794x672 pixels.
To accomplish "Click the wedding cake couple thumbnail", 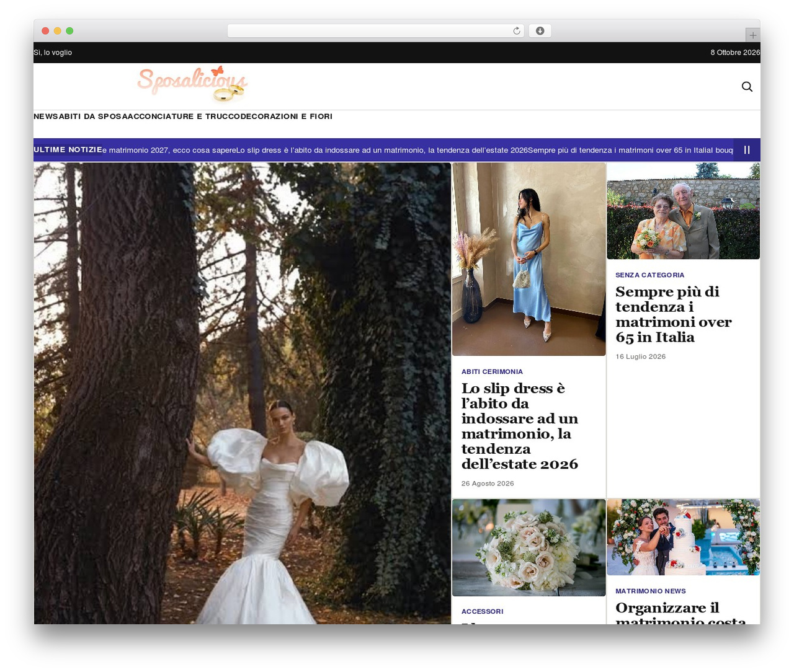I will pyautogui.click(x=683, y=537).
